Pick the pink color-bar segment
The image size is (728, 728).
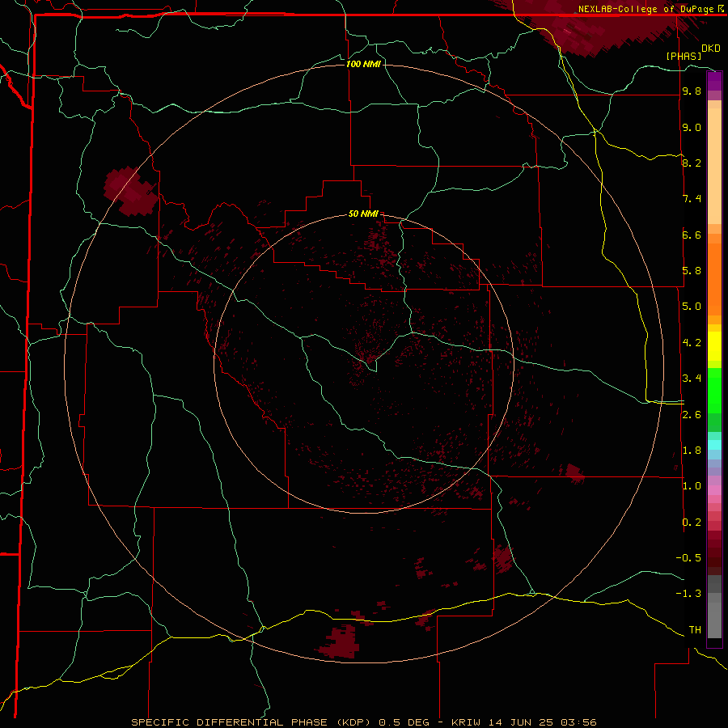point(714,490)
